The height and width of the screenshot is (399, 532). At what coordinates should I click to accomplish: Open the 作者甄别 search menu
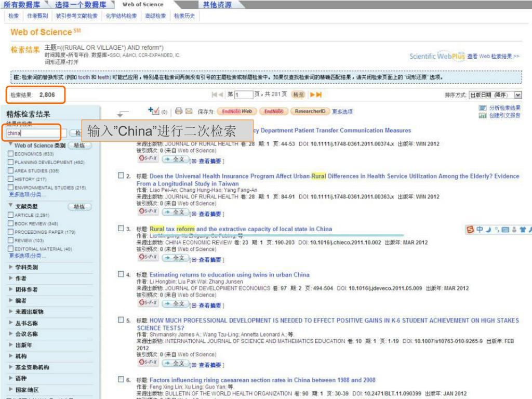coord(37,16)
